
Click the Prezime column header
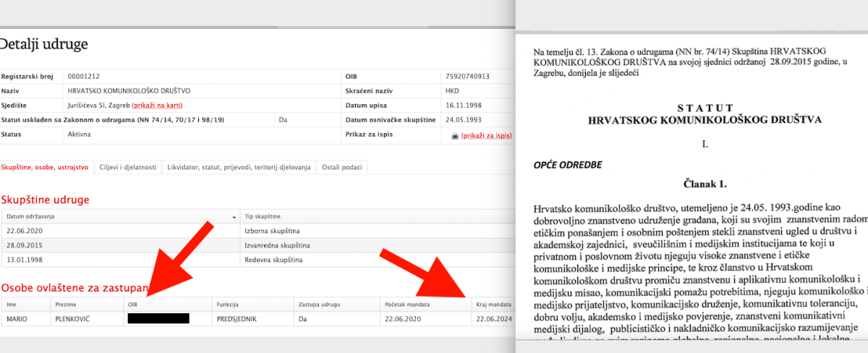[87, 305]
